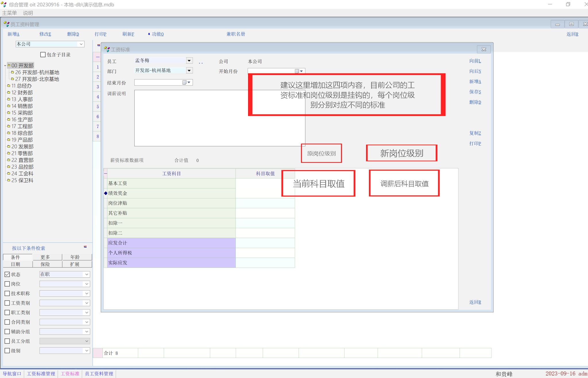Switch to the 工资标准管理 bottom tab
This screenshot has width=588, height=378.
point(41,374)
